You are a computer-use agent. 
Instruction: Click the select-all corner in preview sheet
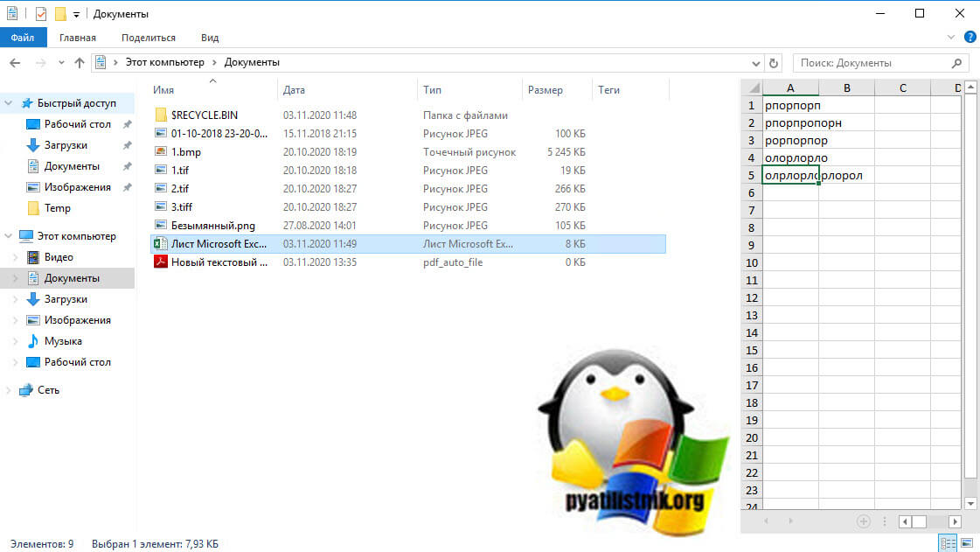tap(752, 88)
